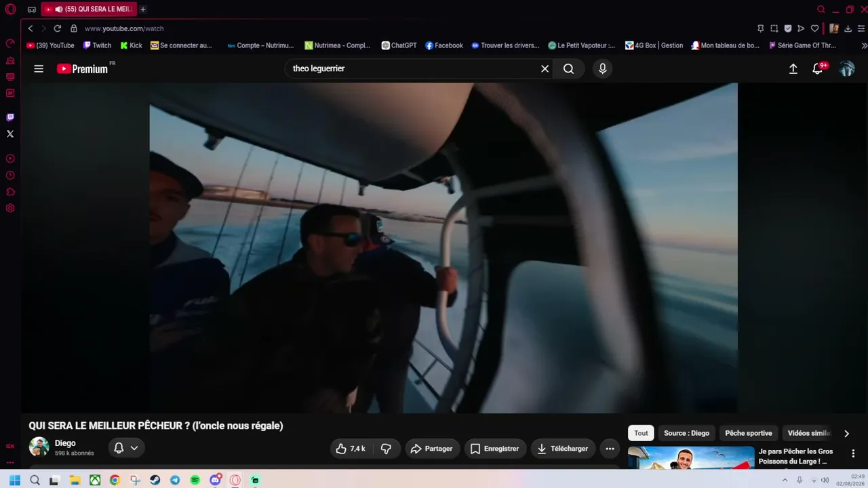
Task: Open the Série Game Of Thrones bookmark
Action: coord(802,45)
